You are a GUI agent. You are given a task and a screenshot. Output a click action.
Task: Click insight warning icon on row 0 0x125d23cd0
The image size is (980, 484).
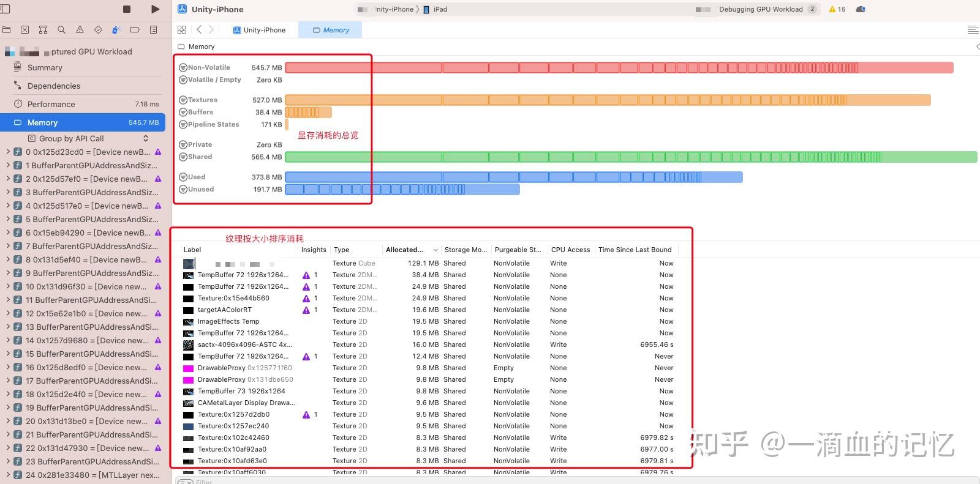(x=158, y=152)
